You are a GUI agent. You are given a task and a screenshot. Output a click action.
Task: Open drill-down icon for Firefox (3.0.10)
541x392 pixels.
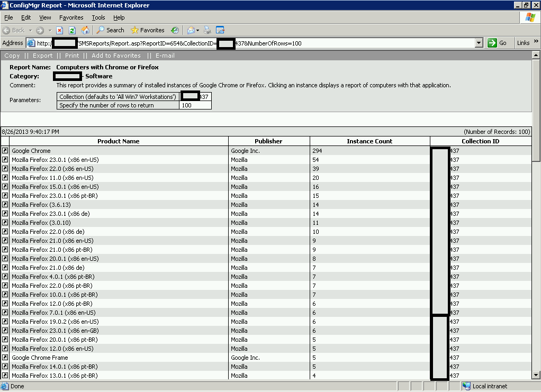click(5, 222)
